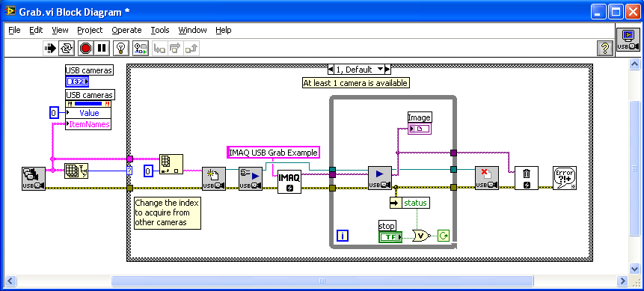
Task: Click the VI icon pane in top-right corner
Action: pyautogui.click(x=628, y=40)
